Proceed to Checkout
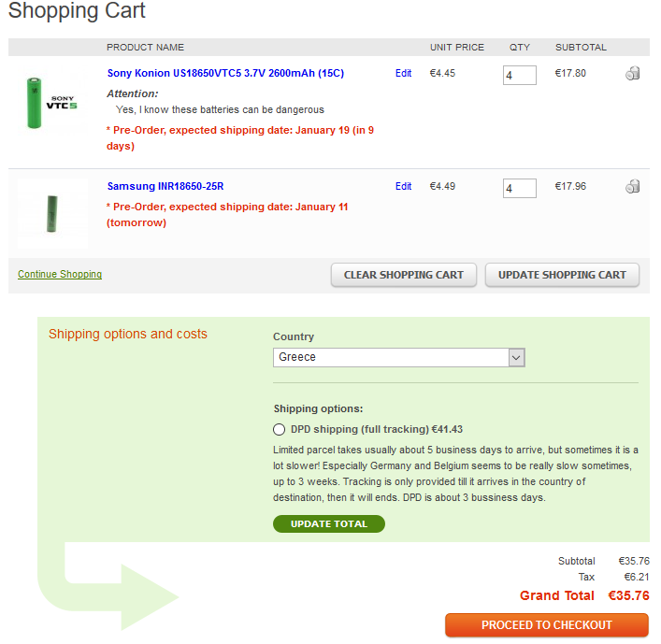The height and width of the screenshot is (644, 661). tap(546, 625)
